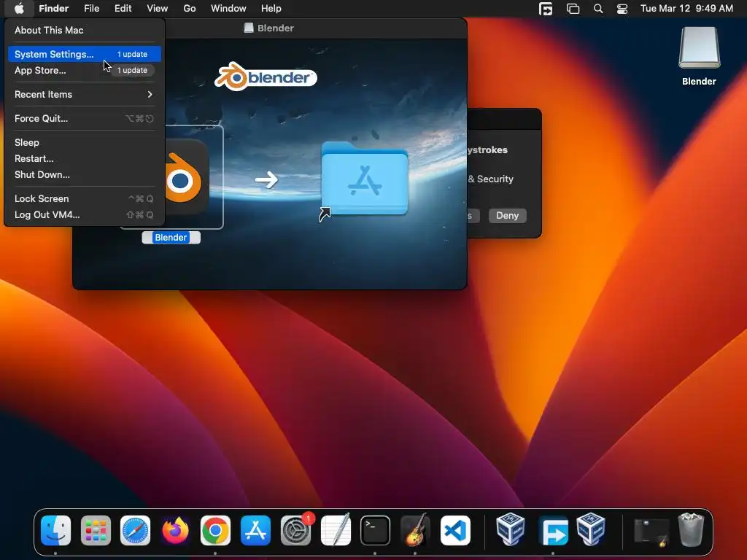747x560 pixels.
Task: Launch GarageBand from the Dock
Action: point(415,530)
